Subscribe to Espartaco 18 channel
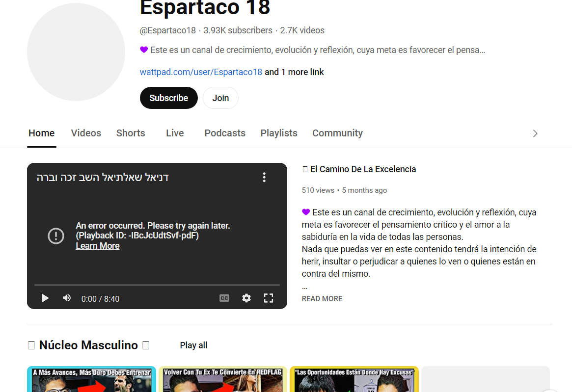The width and height of the screenshot is (572, 392). [168, 98]
